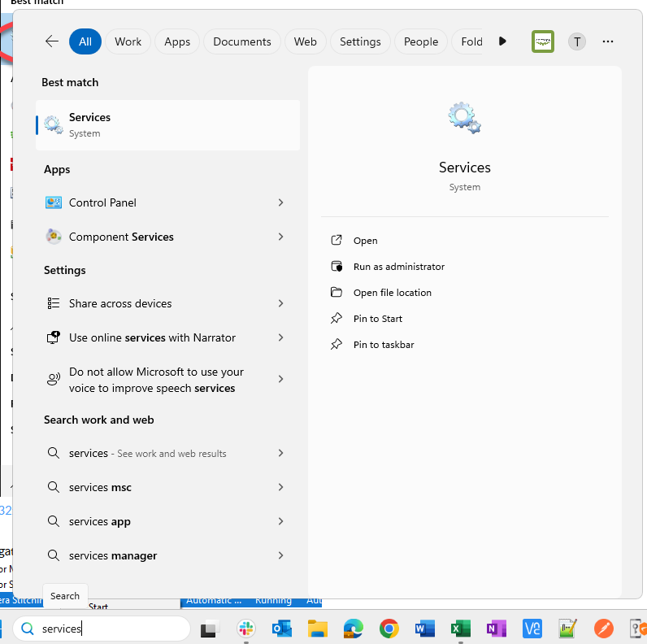This screenshot has height=644, width=647.
Task: Open the Services app best match result
Action: pos(167,125)
